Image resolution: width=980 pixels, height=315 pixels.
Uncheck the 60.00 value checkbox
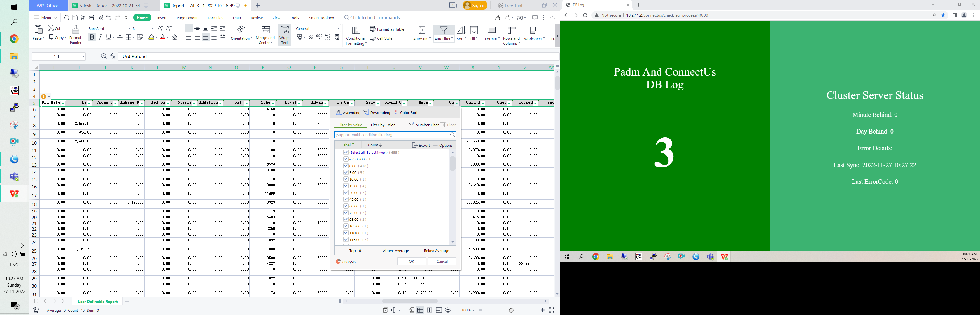click(x=346, y=206)
